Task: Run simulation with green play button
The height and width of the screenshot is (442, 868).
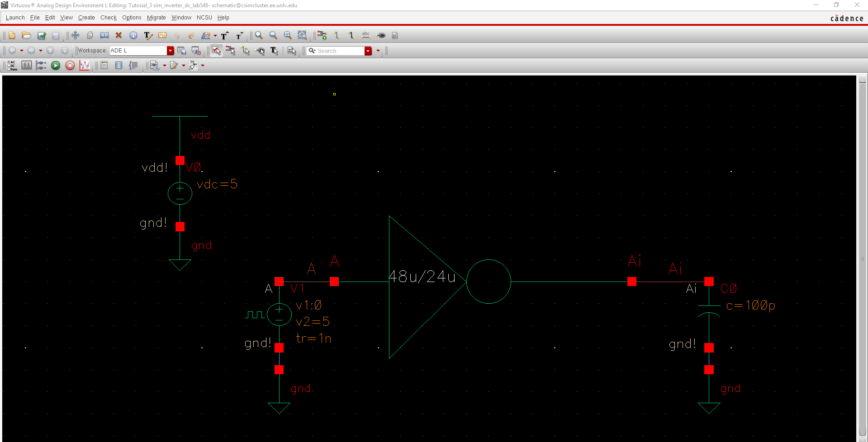Action: pyautogui.click(x=56, y=66)
